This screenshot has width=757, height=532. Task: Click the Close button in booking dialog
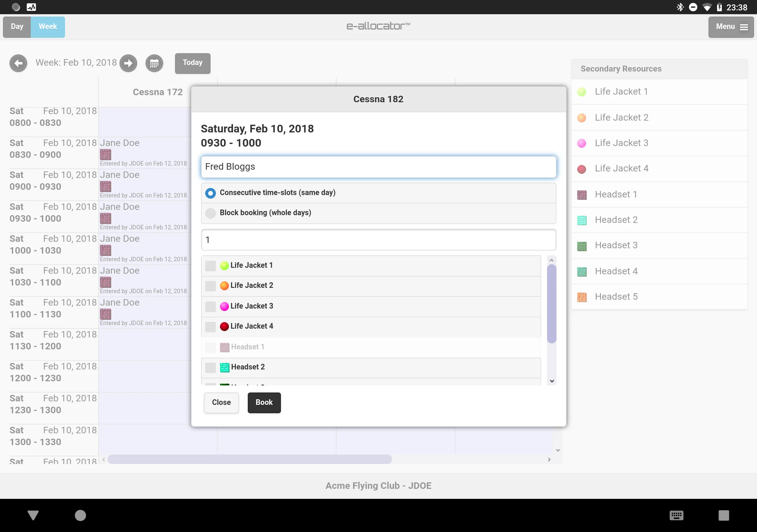[x=221, y=403]
